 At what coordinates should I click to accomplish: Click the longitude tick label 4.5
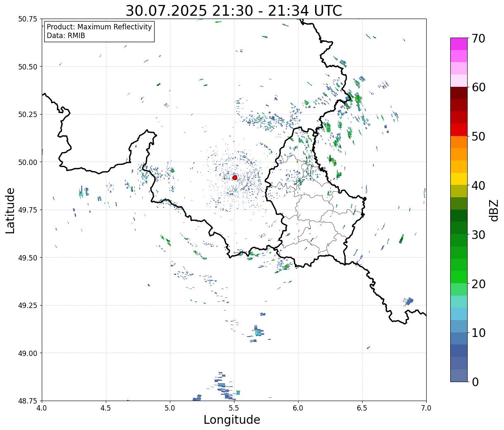(x=106, y=408)
